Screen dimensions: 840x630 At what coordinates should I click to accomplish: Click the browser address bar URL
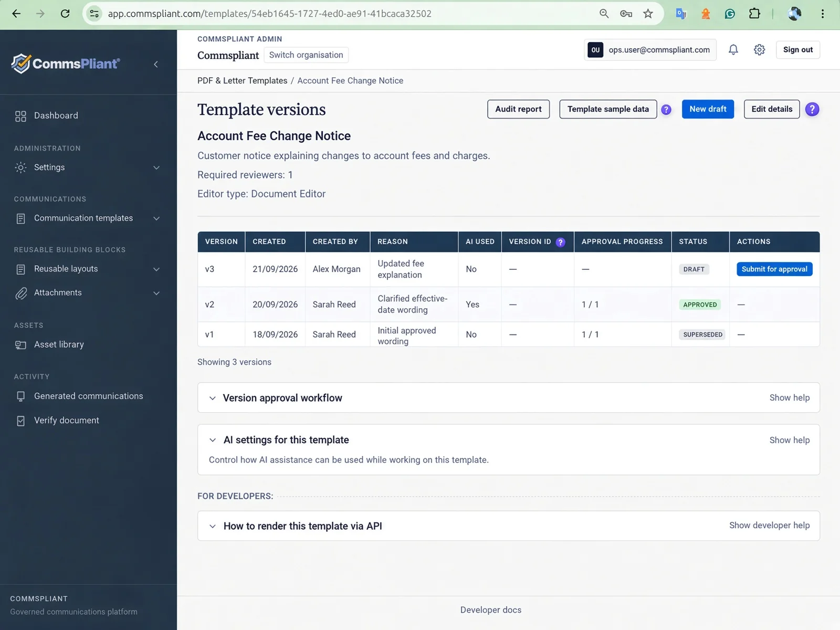tap(269, 14)
